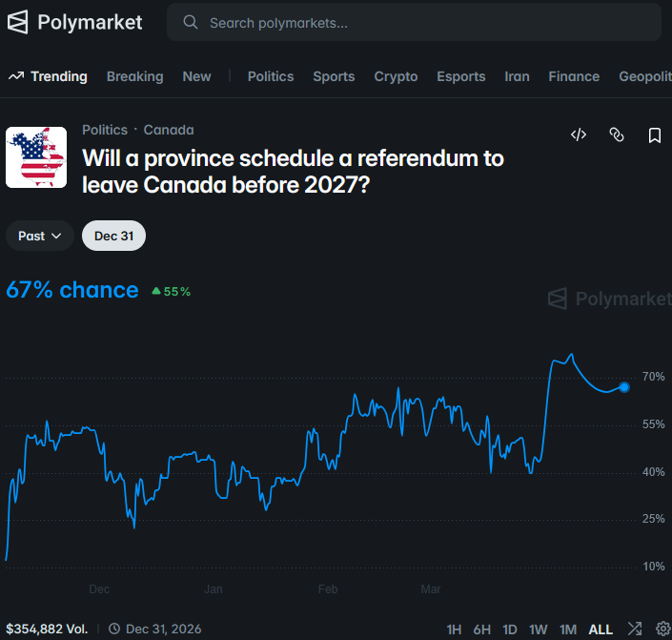Click the Trending arrow icon
This screenshot has width=672, height=640.
[15, 76]
